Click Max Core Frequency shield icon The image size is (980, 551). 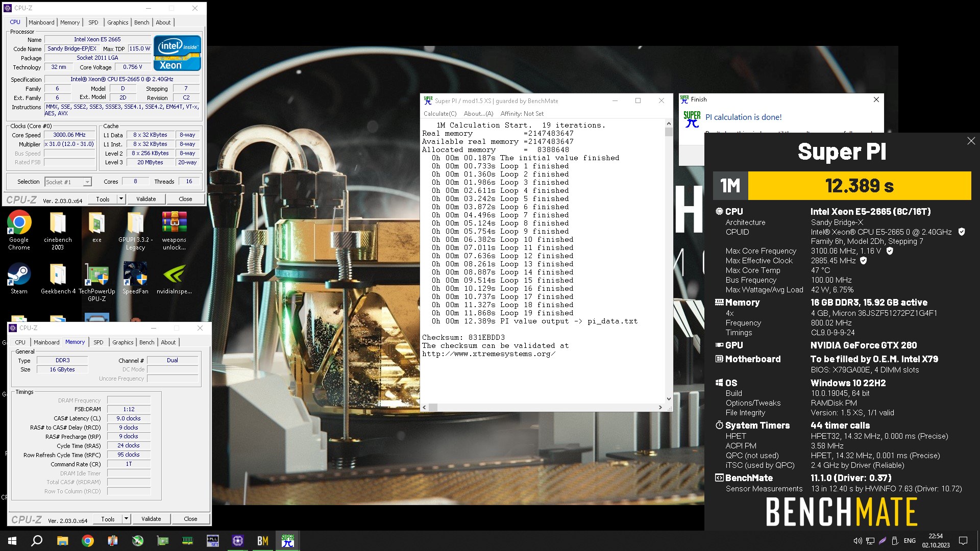pos(890,251)
